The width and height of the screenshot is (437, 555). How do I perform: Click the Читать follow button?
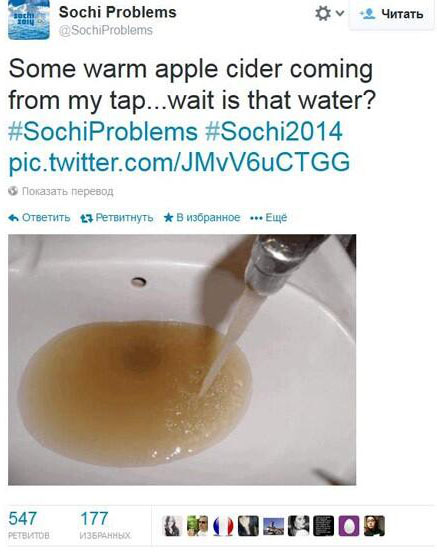391,14
